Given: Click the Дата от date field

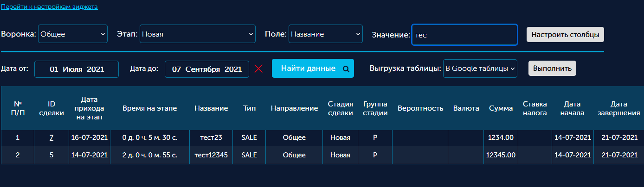Looking at the screenshot, I should (77, 69).
